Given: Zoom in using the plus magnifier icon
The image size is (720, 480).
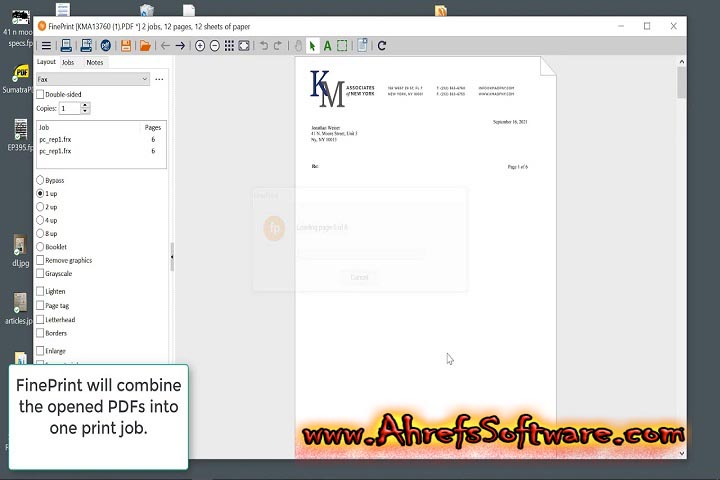Looking at the screenshot, I should [200, 45].
